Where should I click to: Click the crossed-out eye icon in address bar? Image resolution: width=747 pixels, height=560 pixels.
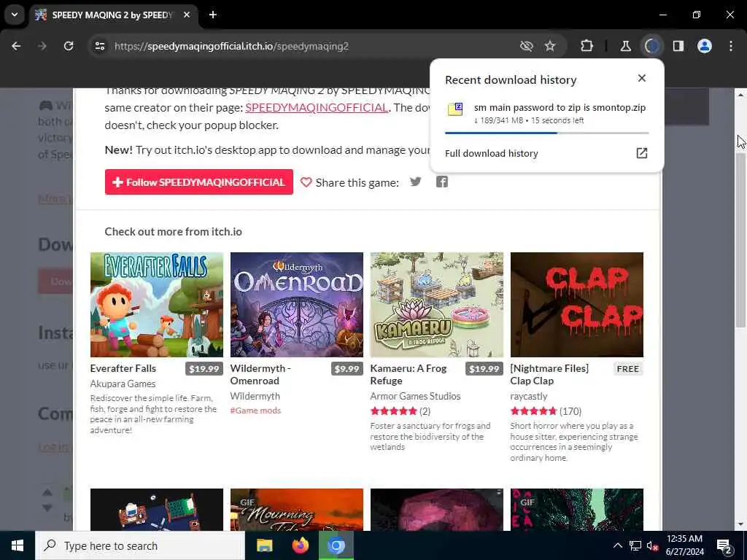(x=527, y=46)
